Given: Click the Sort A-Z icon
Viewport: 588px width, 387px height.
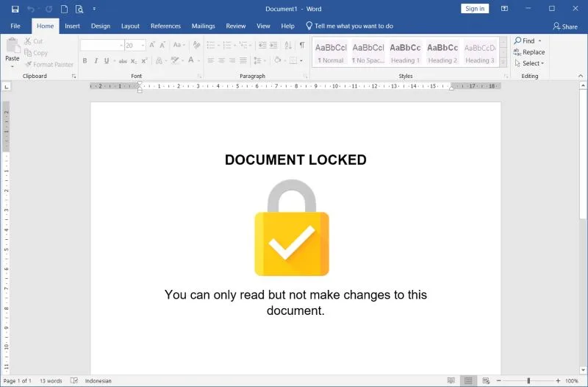Looking at the screenshot, I should click(288, 46).
